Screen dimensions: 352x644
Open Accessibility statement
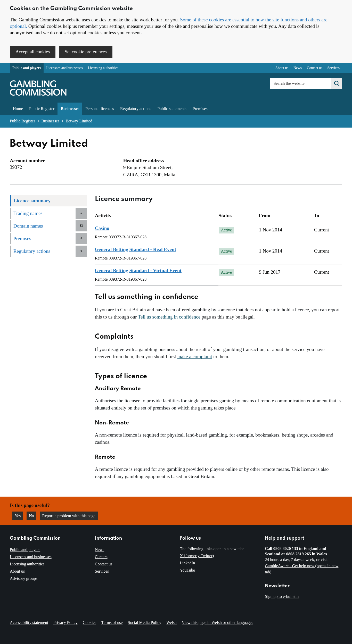coord(29,623)
